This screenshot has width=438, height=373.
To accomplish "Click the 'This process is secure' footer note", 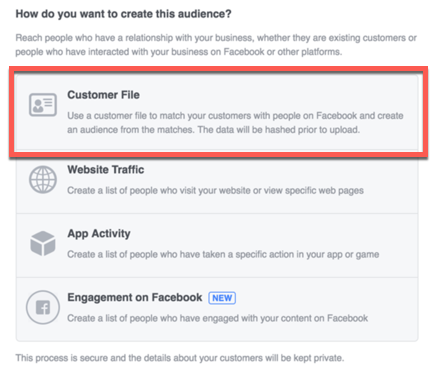I will click(180, 358).
